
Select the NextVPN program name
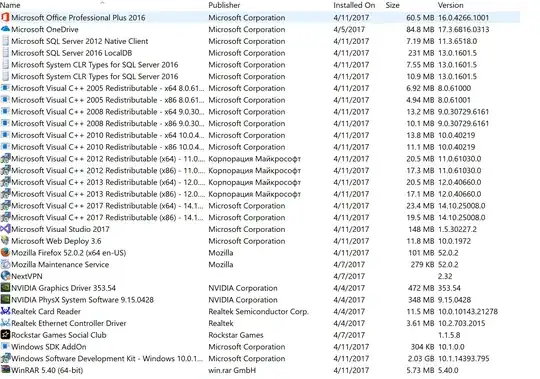pyautogui.click(x=27, y=276)
